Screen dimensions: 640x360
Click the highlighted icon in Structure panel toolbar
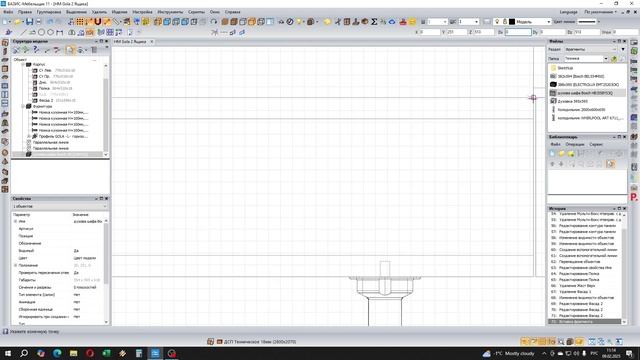[x=70, y=50]
